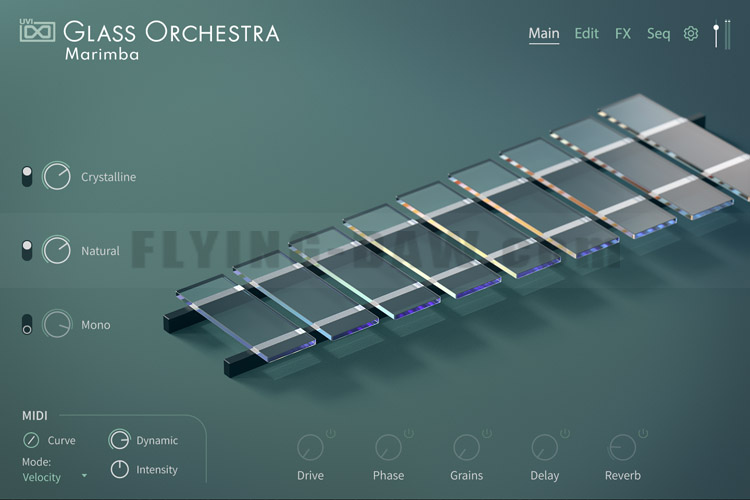
Task: Select the Main tab
Action: pyautogui.click(x=544, y=34)
